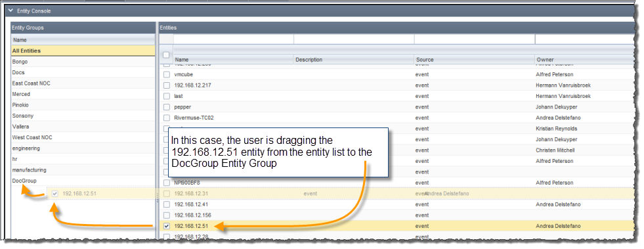This screenshot has width=644, height=249.
Task: Tick the Rivermuse-TC02 row checkbox
Action: tap(166, 118)
